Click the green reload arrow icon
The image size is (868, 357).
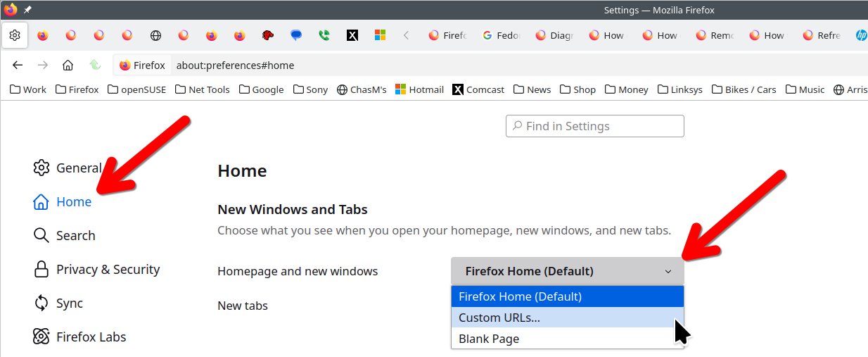tap(95, 65)
